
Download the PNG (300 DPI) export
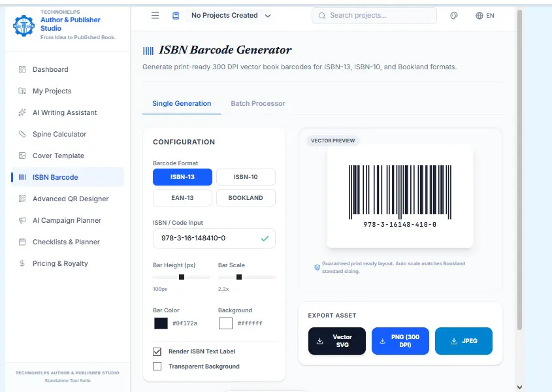pyautogui.click(x=400, y=341)
